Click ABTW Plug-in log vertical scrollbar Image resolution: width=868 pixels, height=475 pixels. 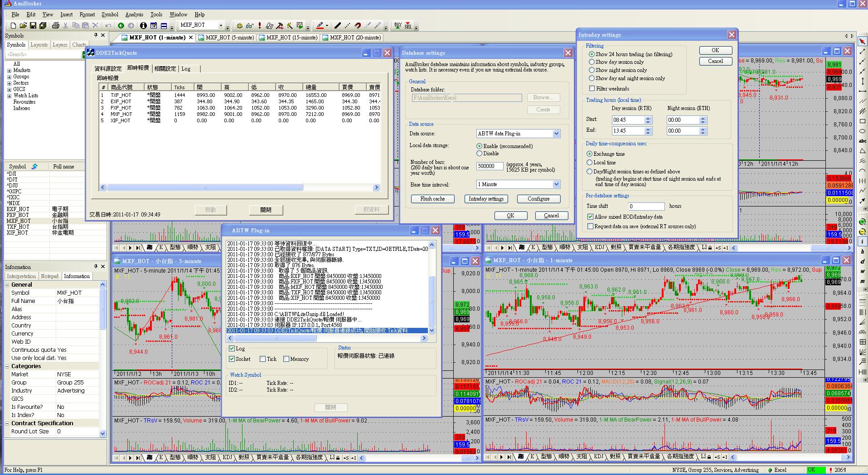point(432,288)
